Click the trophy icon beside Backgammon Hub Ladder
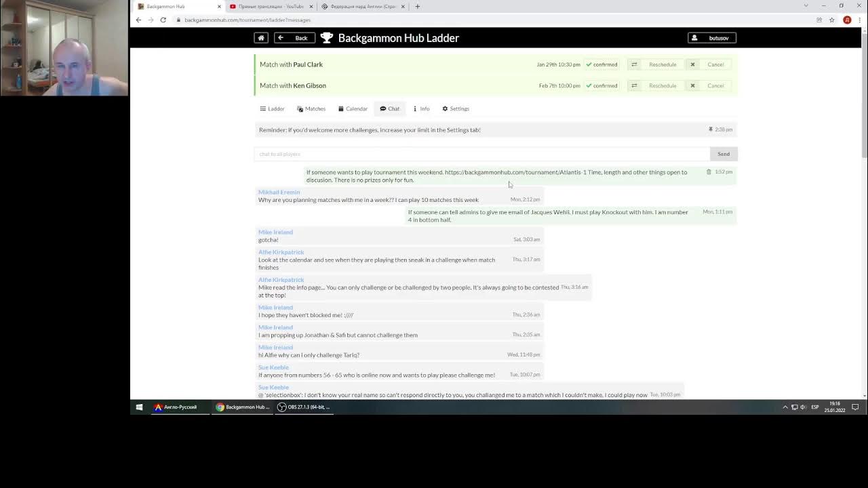The image size is (868, 488). pyautogui.click(x=327, y=38)
